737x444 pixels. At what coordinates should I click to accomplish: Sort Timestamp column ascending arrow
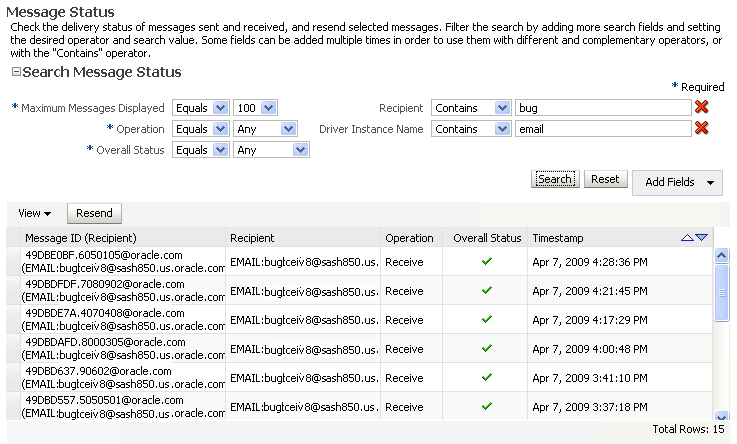(687, 238)
